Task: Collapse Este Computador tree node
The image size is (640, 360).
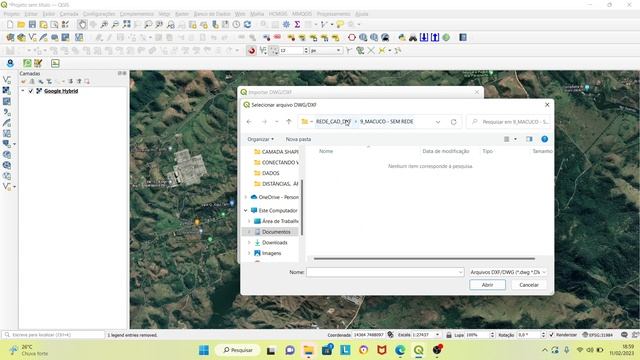Action: click(x=246, y=211)
